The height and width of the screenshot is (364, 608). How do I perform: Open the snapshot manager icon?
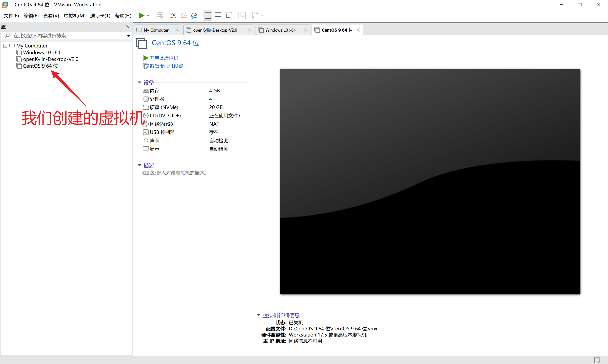(194, 16)
